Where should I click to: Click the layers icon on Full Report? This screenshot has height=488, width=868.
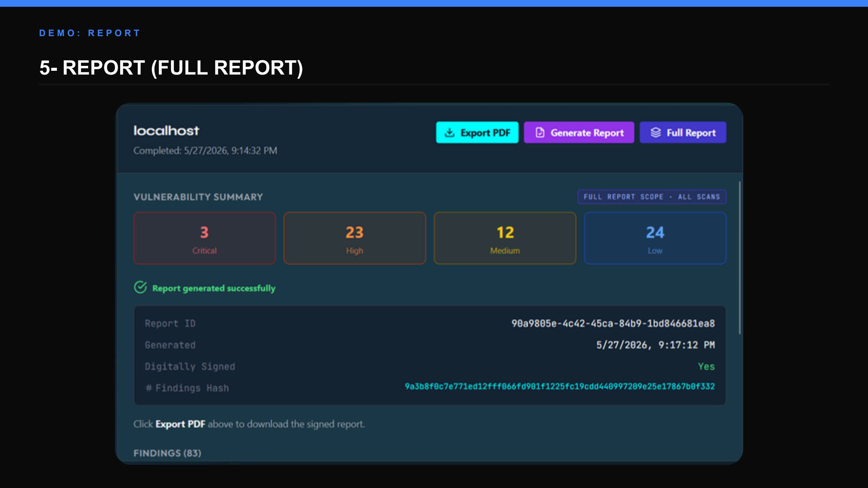pyautogui.click(x=656, y=133)
